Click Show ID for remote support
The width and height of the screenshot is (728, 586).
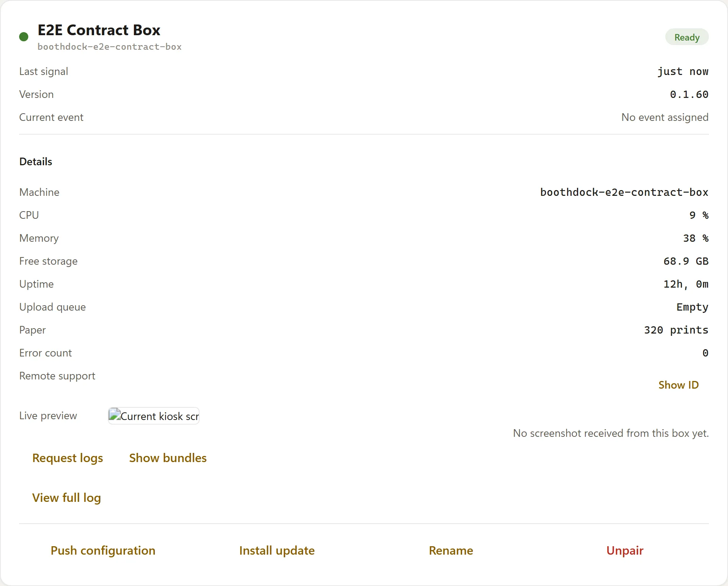tap(678, 385)
